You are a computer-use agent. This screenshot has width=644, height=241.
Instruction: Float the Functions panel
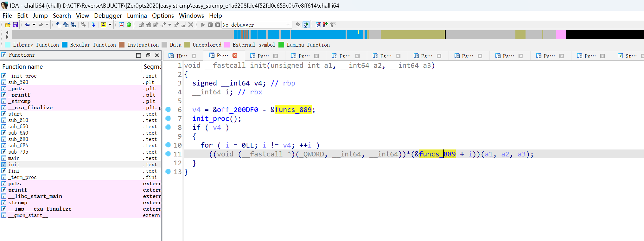(x=148, y=55)
